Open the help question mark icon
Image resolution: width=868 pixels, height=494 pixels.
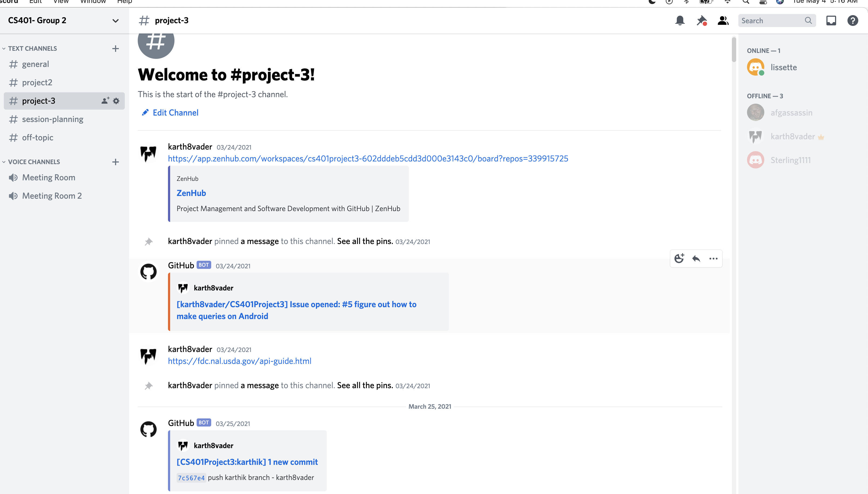[853, 21]
